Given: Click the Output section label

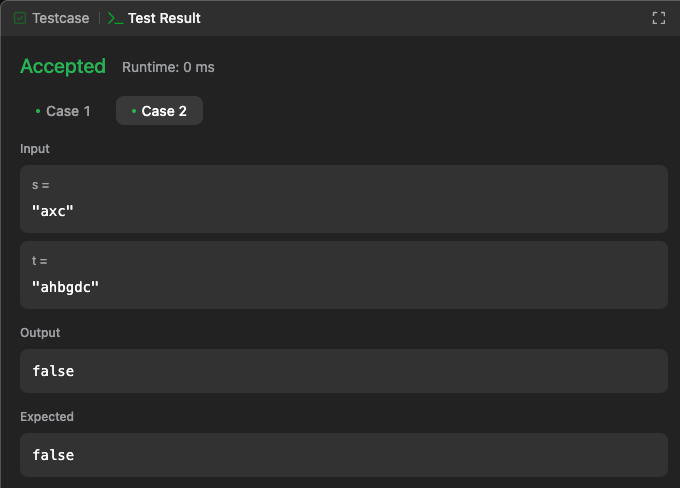Looking at the screenshot, I should pos(40,333).
